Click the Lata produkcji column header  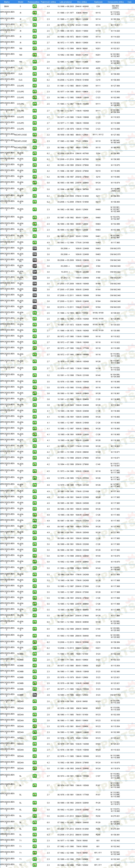(65, 2)
